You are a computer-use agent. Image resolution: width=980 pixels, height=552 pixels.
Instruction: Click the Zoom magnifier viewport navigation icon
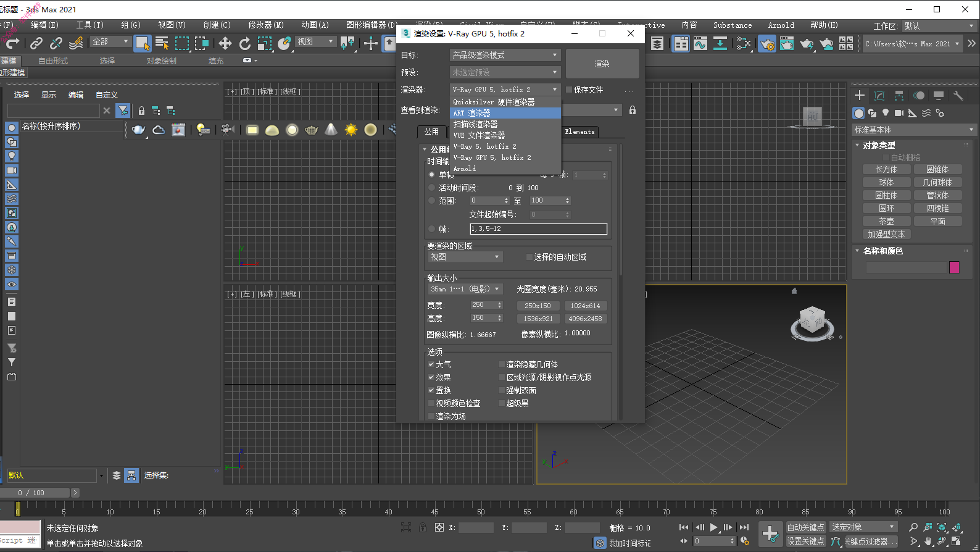tap(913, 527)
